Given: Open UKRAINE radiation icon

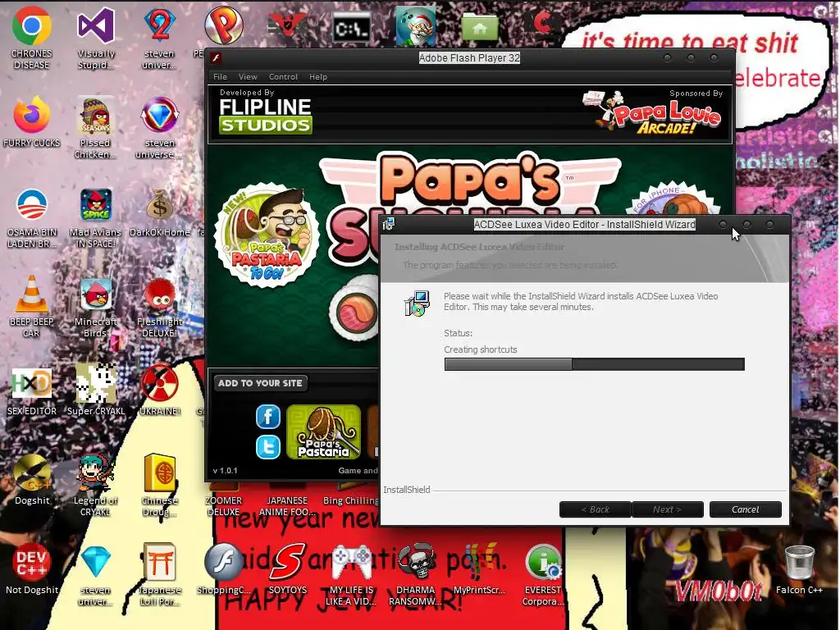Looking at the screenshot, I should pyautogui.click(x=160, y=383).
